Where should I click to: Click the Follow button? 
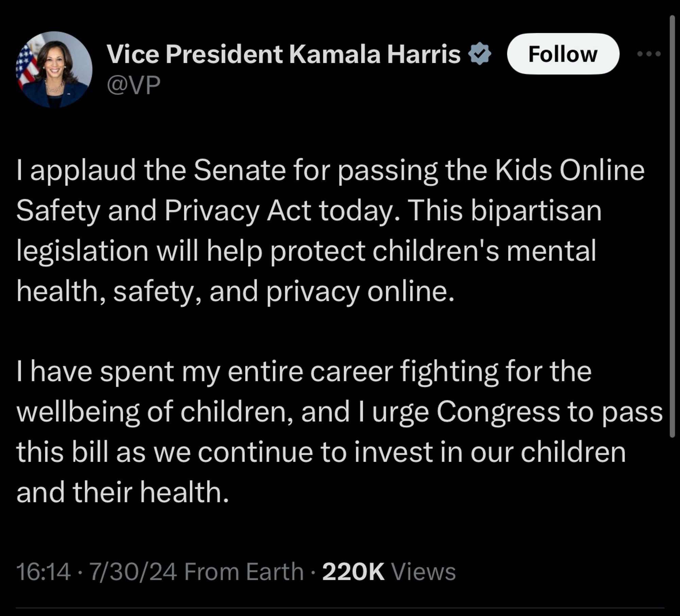[x=563, y=54]
